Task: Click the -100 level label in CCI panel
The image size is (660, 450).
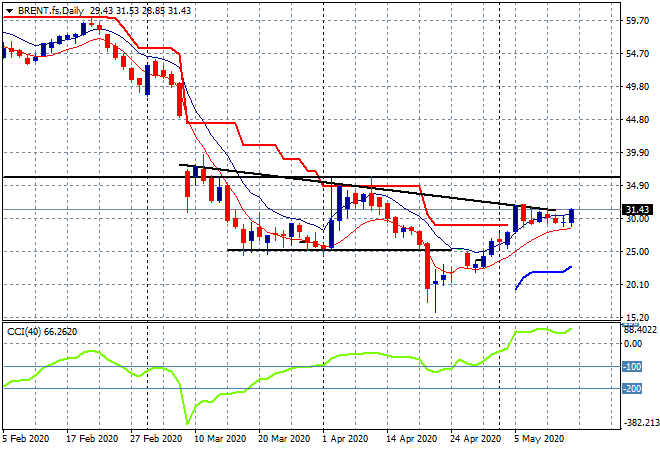Action: 635,366
